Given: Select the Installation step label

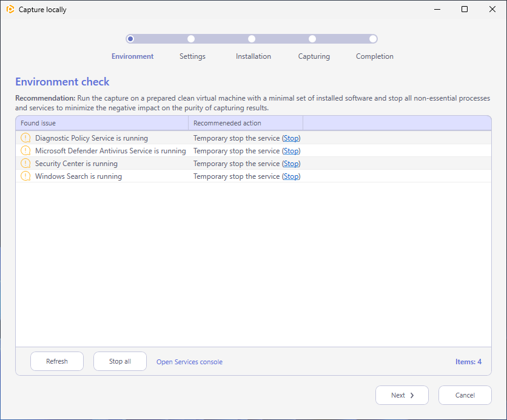Looking at the screenshot, I should pyautogui.click(x=253, y=56).
